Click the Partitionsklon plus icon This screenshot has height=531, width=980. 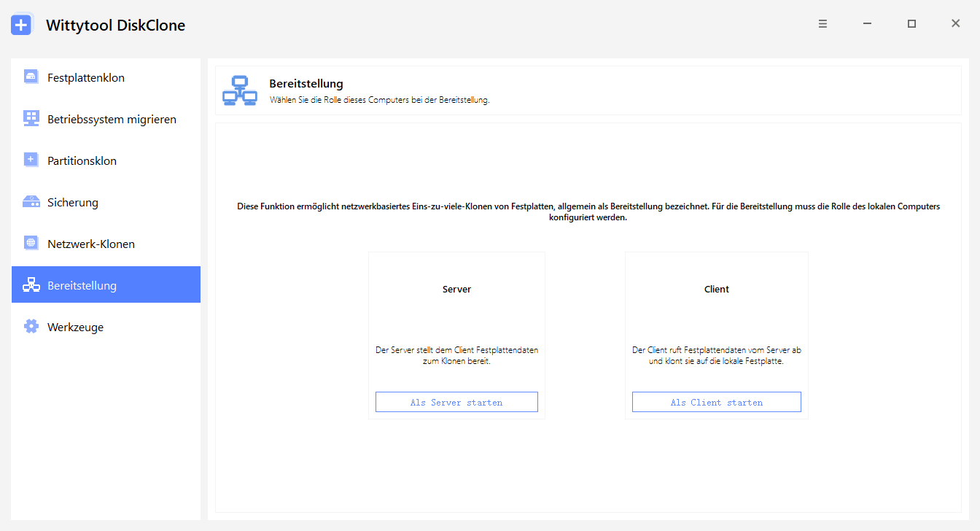[x=31, y=160]
